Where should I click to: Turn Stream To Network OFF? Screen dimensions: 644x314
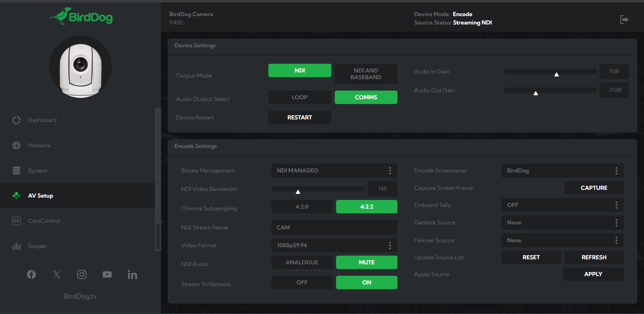pyautogui.click(x=302, y=282)
